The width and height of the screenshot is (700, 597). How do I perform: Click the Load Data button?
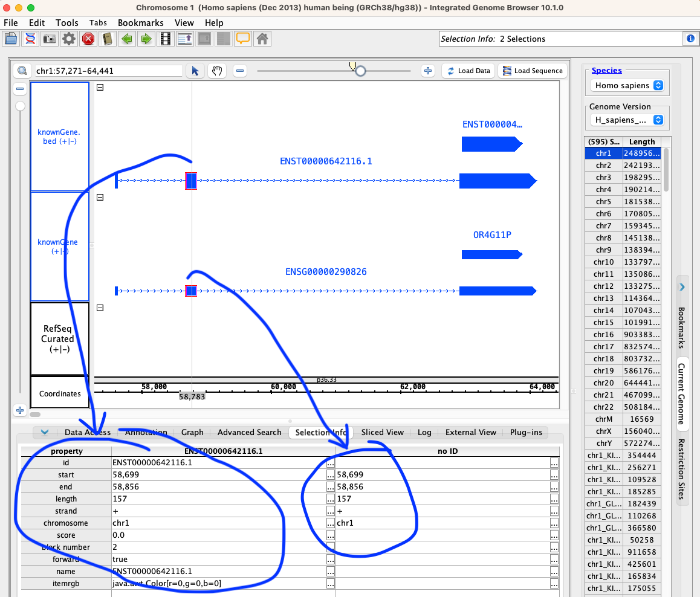point(468,71)
